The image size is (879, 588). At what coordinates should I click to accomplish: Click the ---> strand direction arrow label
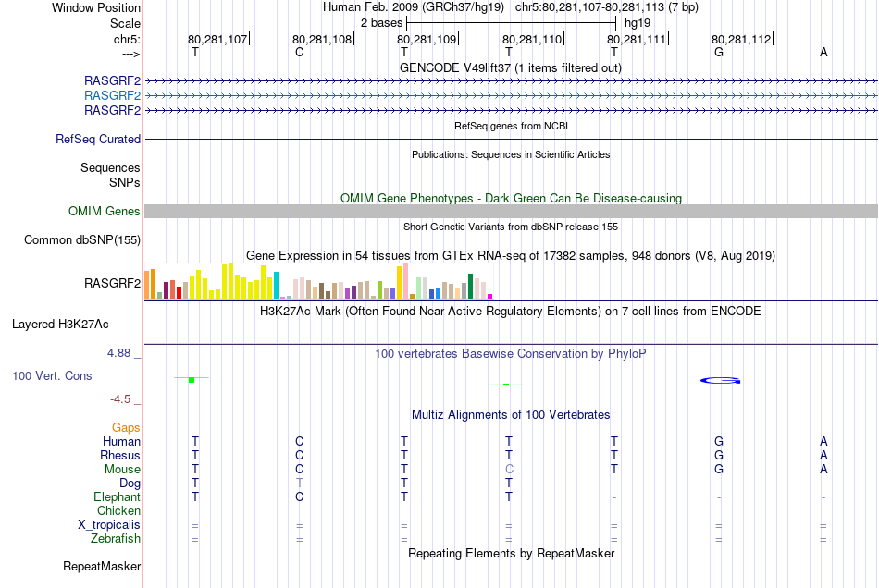point(131,54)
